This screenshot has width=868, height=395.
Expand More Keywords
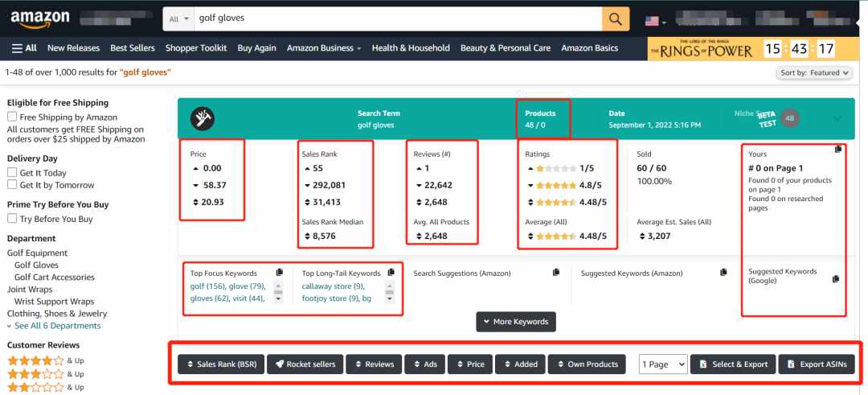pyautogui.click(x=516, y=321)
